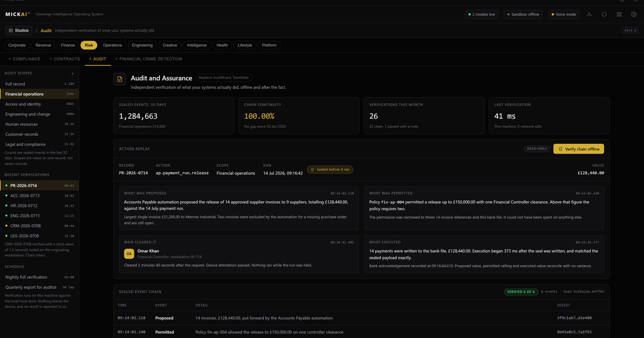The width and height of the screenshot is (644, 338).
Task: Click the Verifications This Month card 26
Action: [x=423, y=115]
